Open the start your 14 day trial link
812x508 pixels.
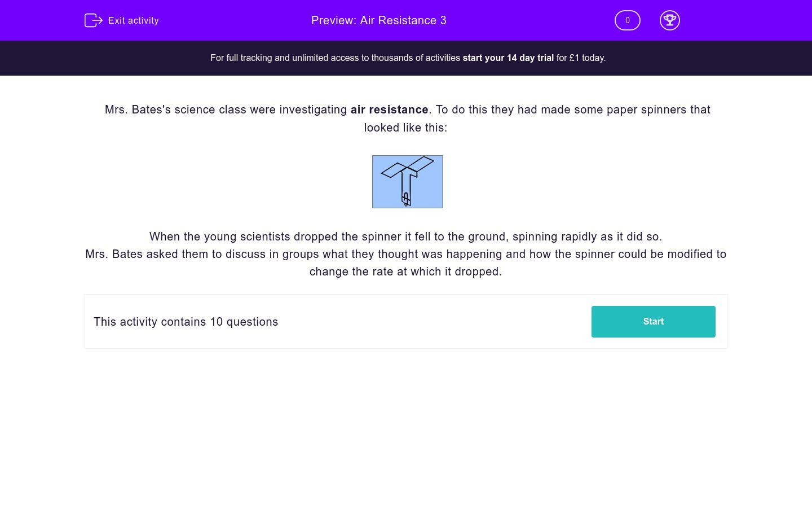(x=507, y=58)
